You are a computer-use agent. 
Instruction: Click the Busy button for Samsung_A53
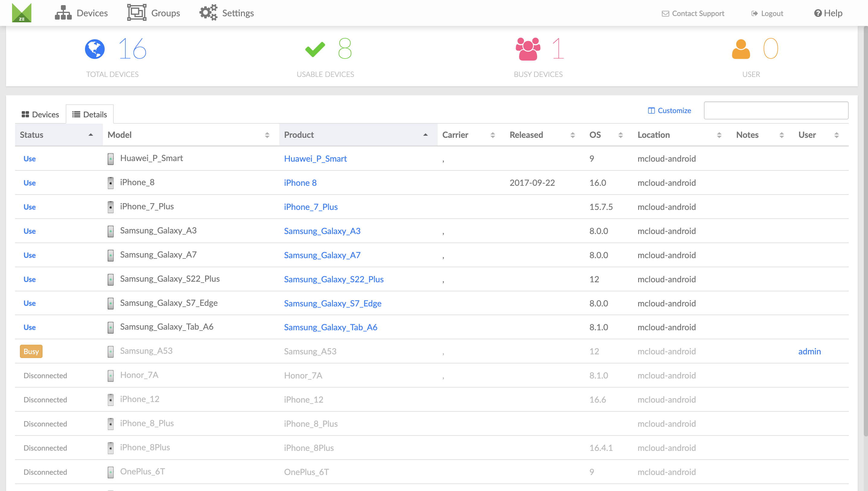pyautogui.click(x=31, y=352)
